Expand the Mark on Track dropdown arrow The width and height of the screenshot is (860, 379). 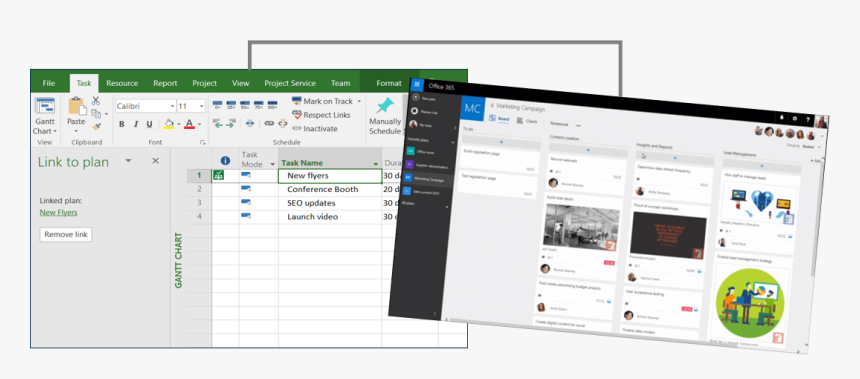click(x=359, y=101)
